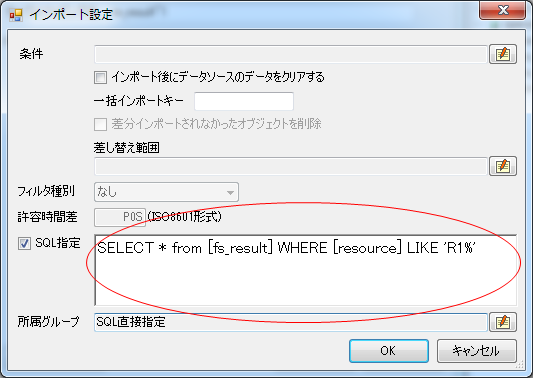Toggle 差分インポートされなかったオブジェクトを削除 checkbox

click(100, 124)
